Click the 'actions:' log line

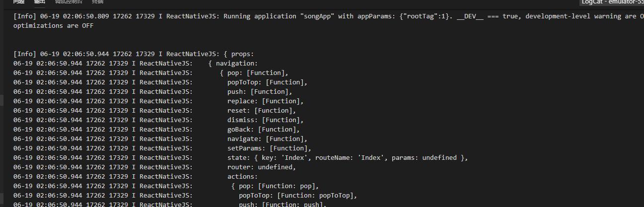click(x=242, y=177)
